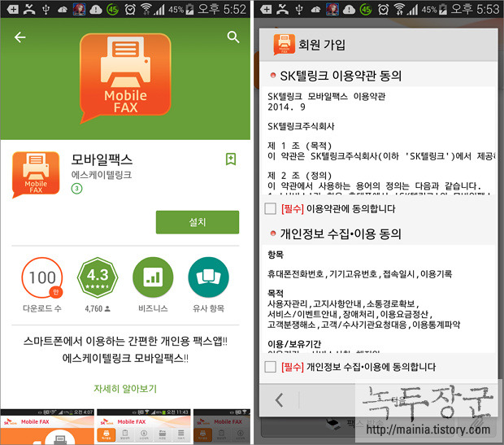Check 이용약관에 동의합니다 checkbox

tap(271, 208)
